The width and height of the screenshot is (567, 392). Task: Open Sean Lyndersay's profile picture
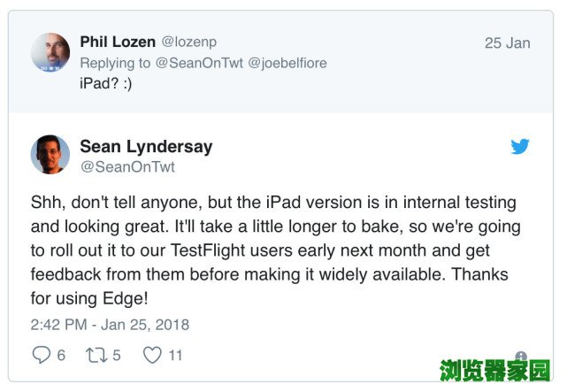click(50, 154)
